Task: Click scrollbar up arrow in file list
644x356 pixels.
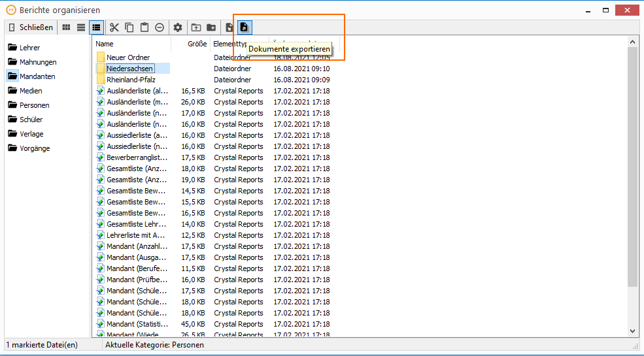Action: 632,41
